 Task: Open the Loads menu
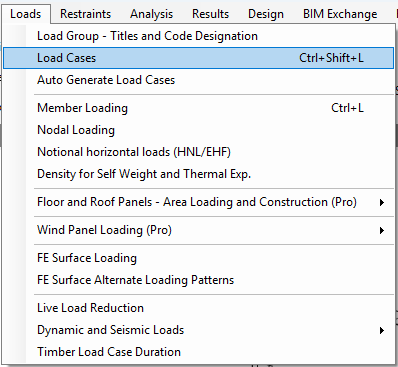coord(26,14)
